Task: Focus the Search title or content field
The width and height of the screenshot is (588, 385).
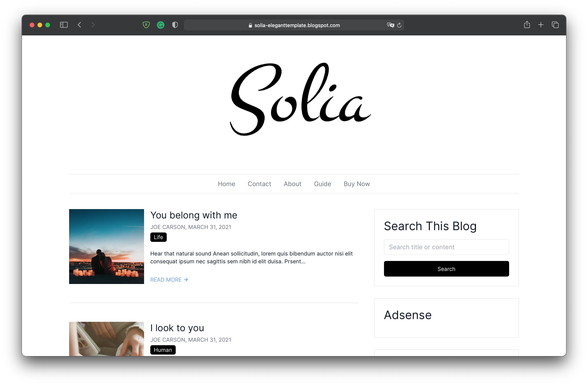Action: (446, 247)
